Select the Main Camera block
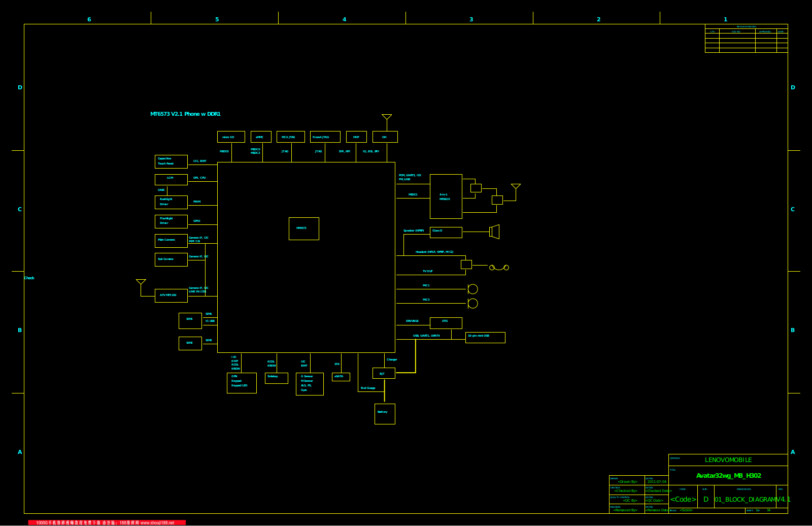The height and width of the screenshot is (526, 812). click(171, 241)
